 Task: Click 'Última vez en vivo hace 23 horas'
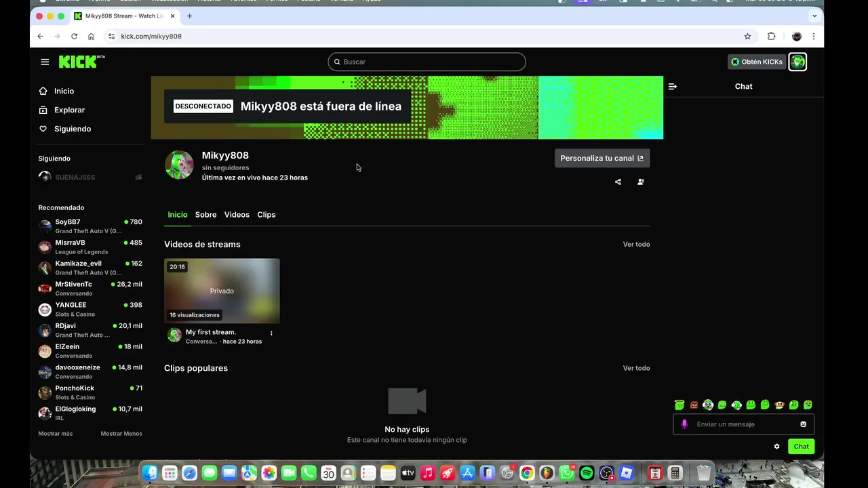pyautogui.click(x=255, y=178)
